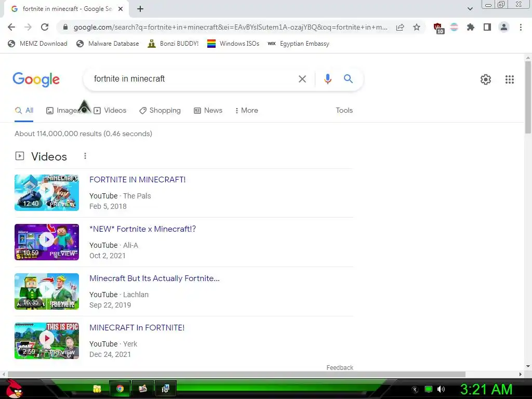The width and height of the screenshot is (532, 399).
Task: Click the vertical scrollbar thumb
Action: coord(528,97)
